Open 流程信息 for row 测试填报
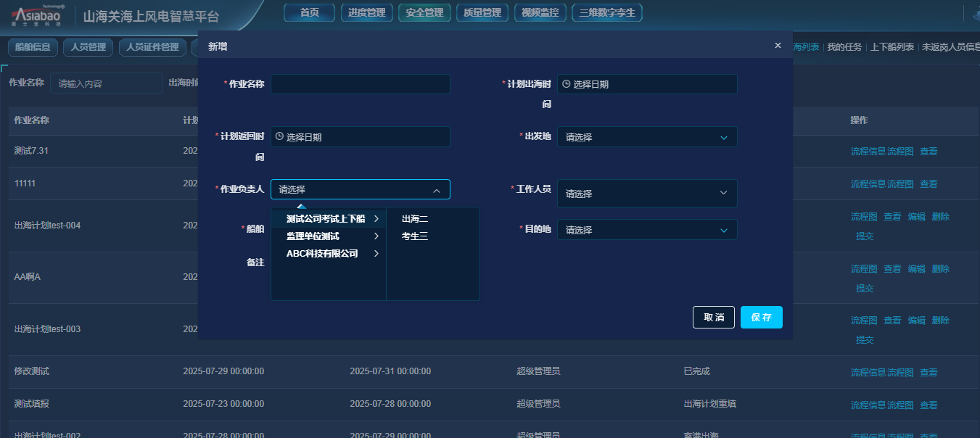The width and height of the screenshot is (980, 438). click(x=868, y=405)
